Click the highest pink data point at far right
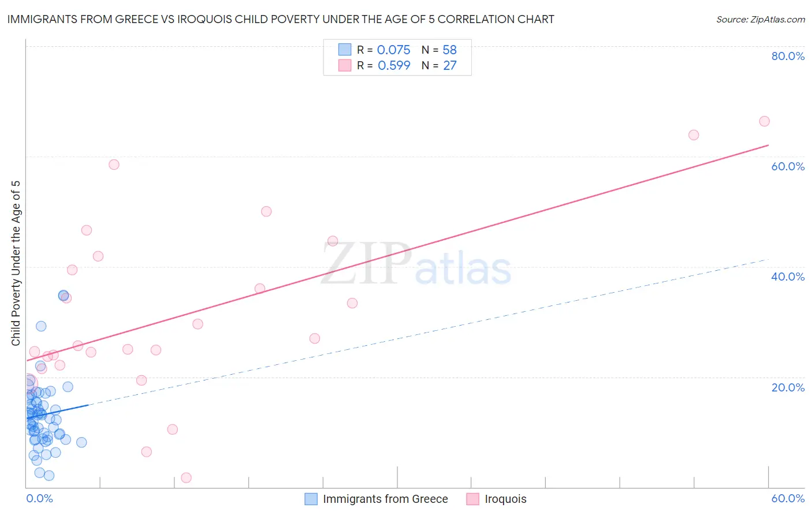812x515 pixels. click(x=764, y=121)
